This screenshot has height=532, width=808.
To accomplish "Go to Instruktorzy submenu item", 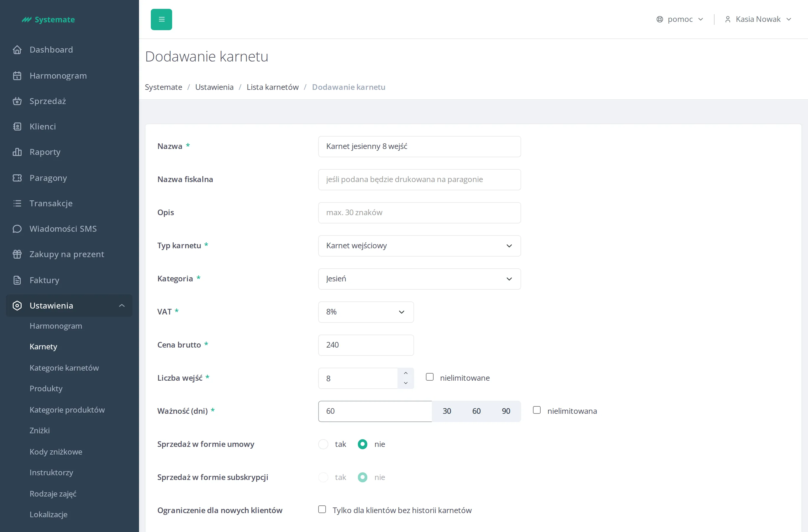I will [x=51, y=473].
